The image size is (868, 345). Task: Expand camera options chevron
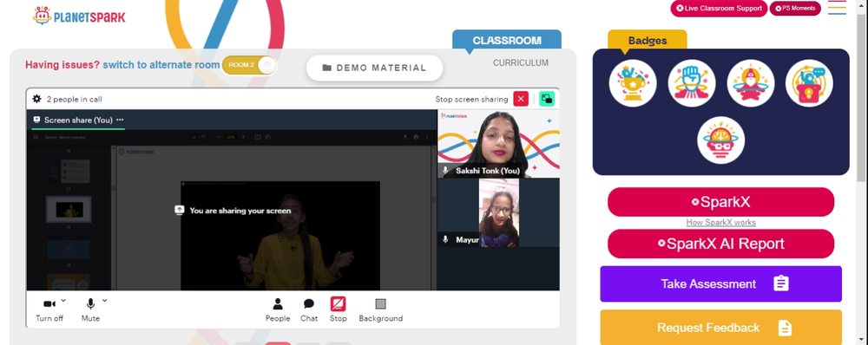point(63,300)
